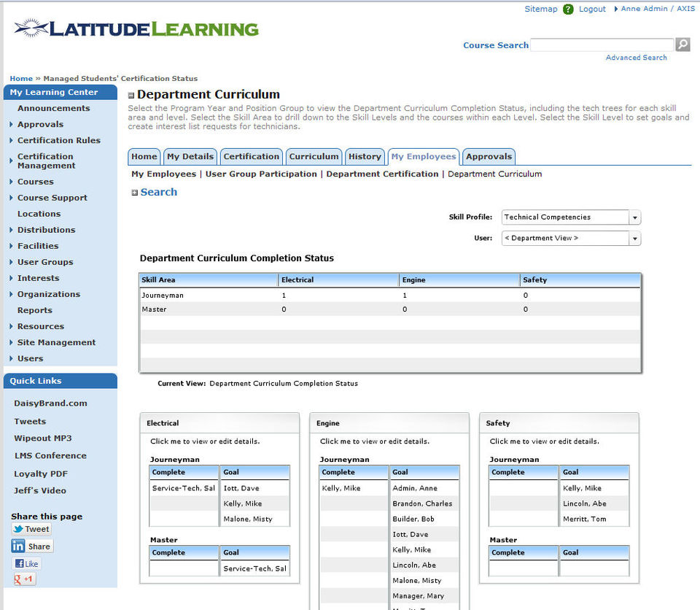The image size is (700, 610).
Task: Click the LatitudeLearning logo
Action: point(136,29)
